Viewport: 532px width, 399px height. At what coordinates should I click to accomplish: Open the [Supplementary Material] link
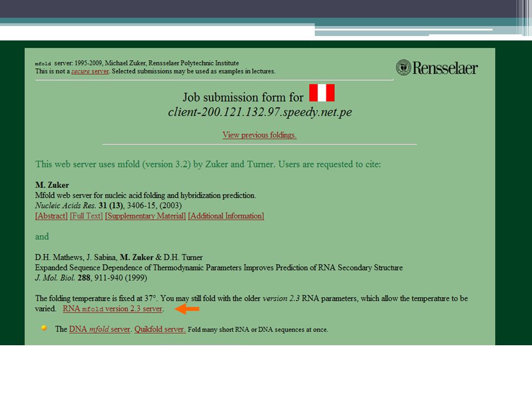[x=145, y=216]
